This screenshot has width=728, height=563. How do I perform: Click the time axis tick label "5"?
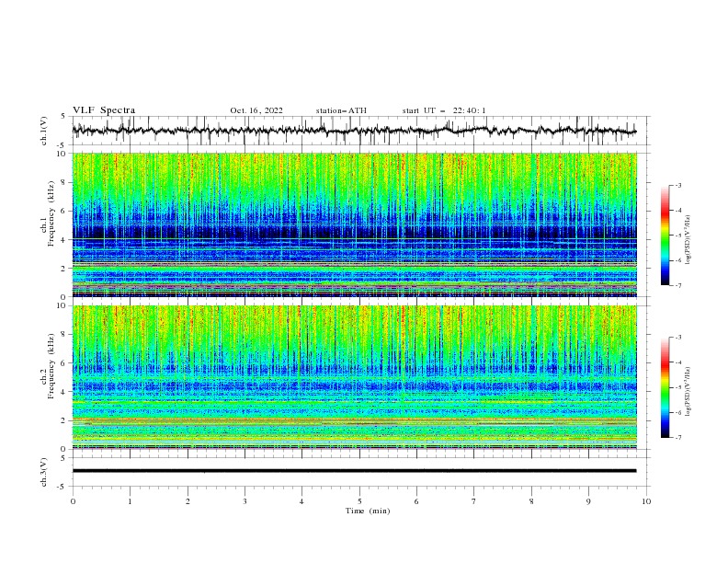[359, 501]
